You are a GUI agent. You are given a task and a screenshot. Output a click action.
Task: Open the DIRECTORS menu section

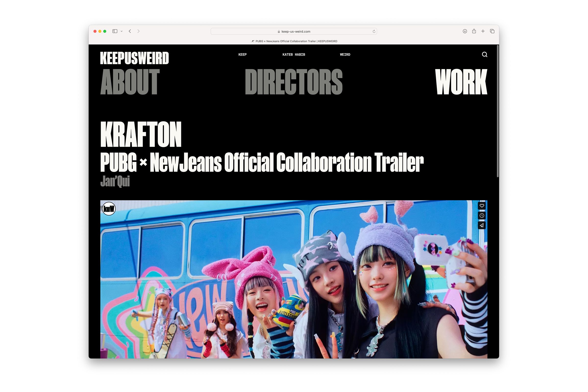coord(294,82)
